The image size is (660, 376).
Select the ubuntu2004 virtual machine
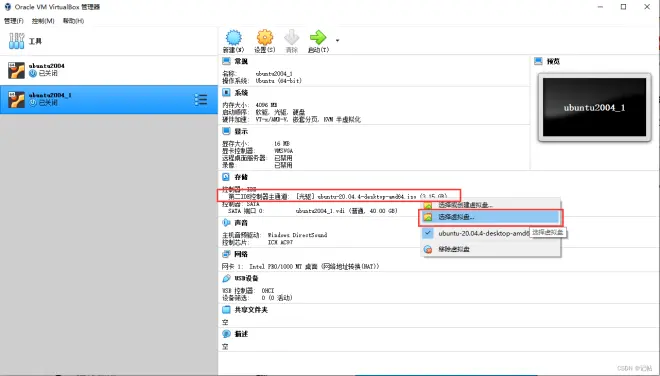click(x=109, y=70)
